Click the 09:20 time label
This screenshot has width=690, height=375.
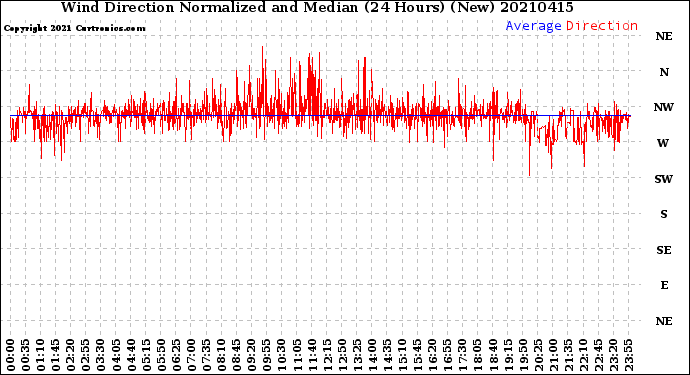click(252, 355)
